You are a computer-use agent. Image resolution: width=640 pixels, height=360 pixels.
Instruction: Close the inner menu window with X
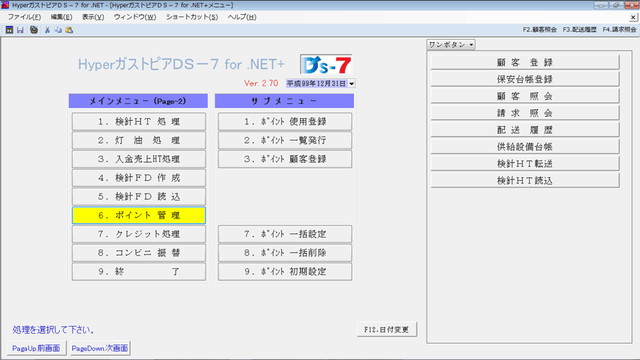(x=633, y=17)
